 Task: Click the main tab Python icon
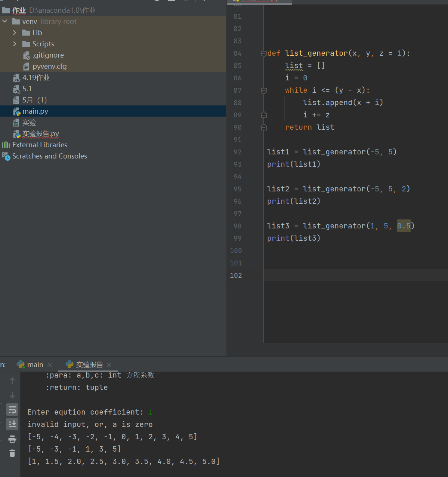(x=21, y=364)
